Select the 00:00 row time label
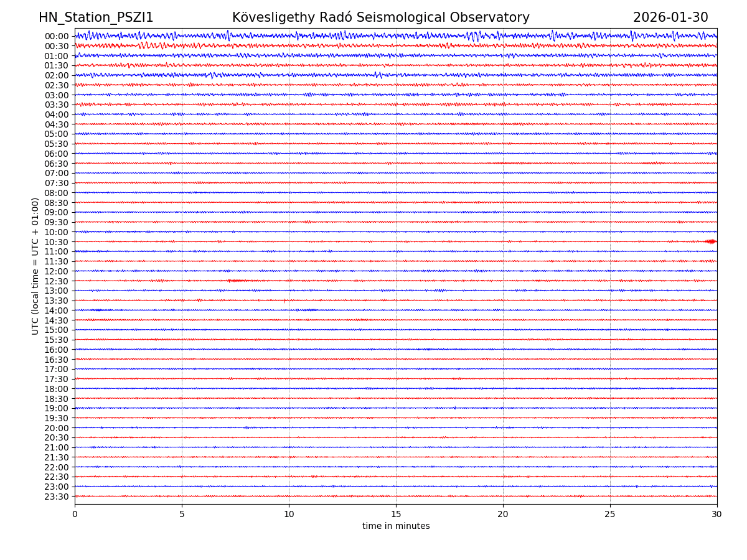This screenshot has width=747, height=560. point(56,36)
